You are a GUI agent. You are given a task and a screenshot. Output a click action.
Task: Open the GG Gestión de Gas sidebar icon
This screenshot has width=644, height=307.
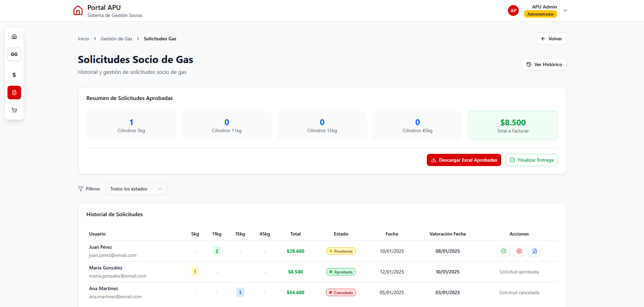pyautogui.click(x=14, y=54)
